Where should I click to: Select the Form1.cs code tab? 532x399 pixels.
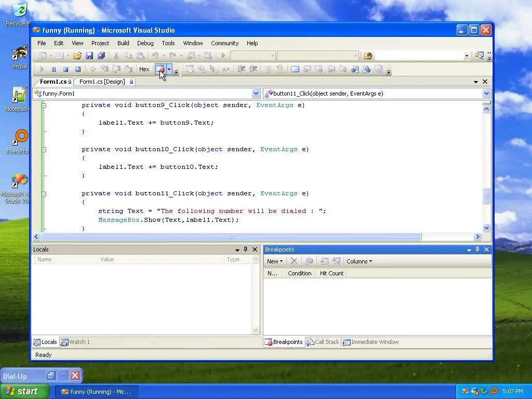55,82
